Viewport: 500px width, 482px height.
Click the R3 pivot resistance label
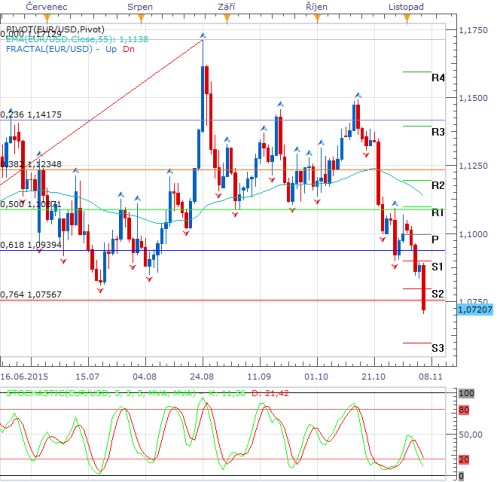point(438,132)
